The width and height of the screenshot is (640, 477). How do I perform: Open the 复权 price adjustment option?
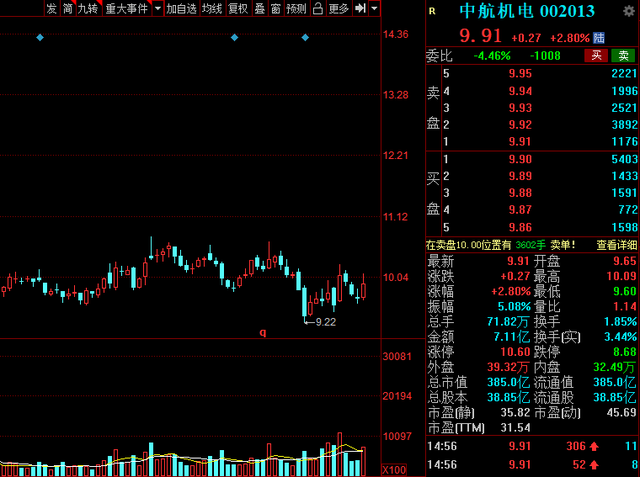pos(238,8)
